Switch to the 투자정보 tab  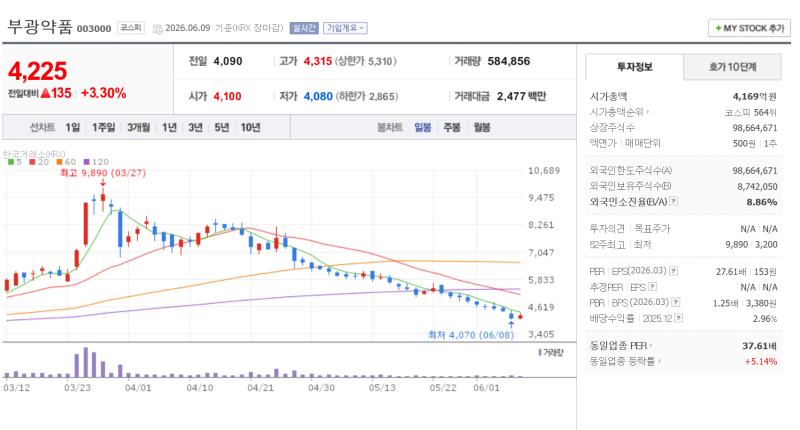pos(634,67)
